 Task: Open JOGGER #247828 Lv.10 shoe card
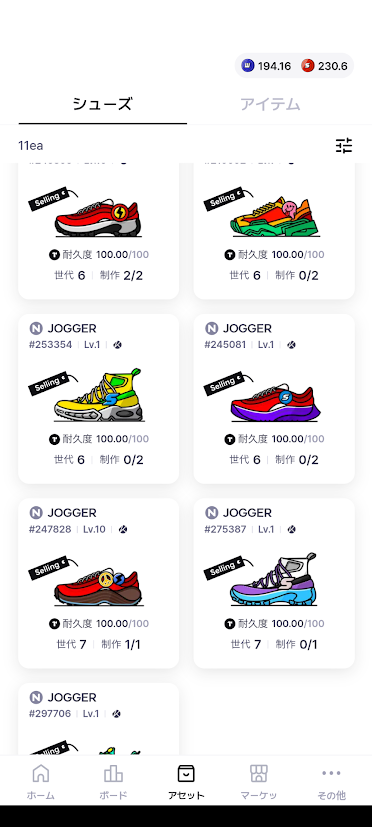99,583
